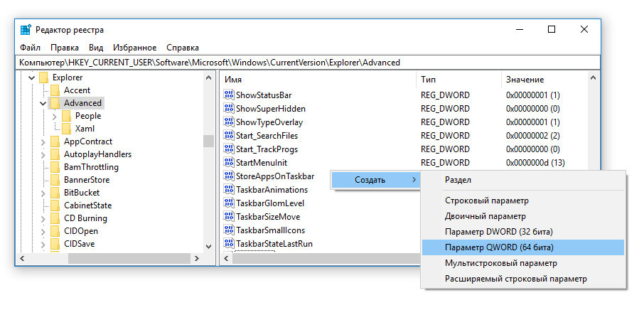The image size is (644, 310).
Task: Choose Параметр DWORD (32 бита)
Action: tap(523, 232)
